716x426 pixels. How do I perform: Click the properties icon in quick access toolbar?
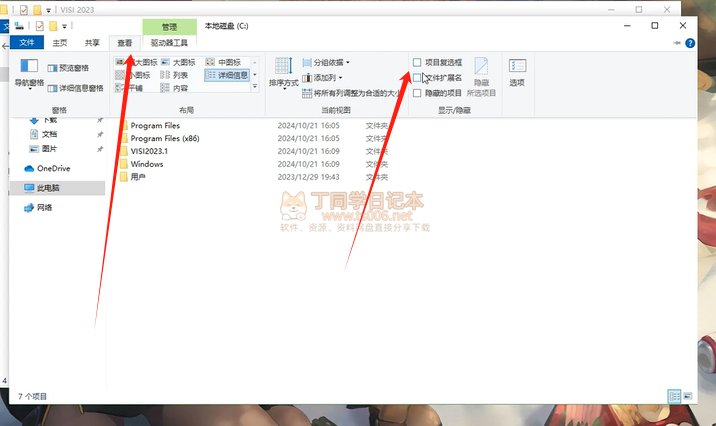click(x=40, y=26)
